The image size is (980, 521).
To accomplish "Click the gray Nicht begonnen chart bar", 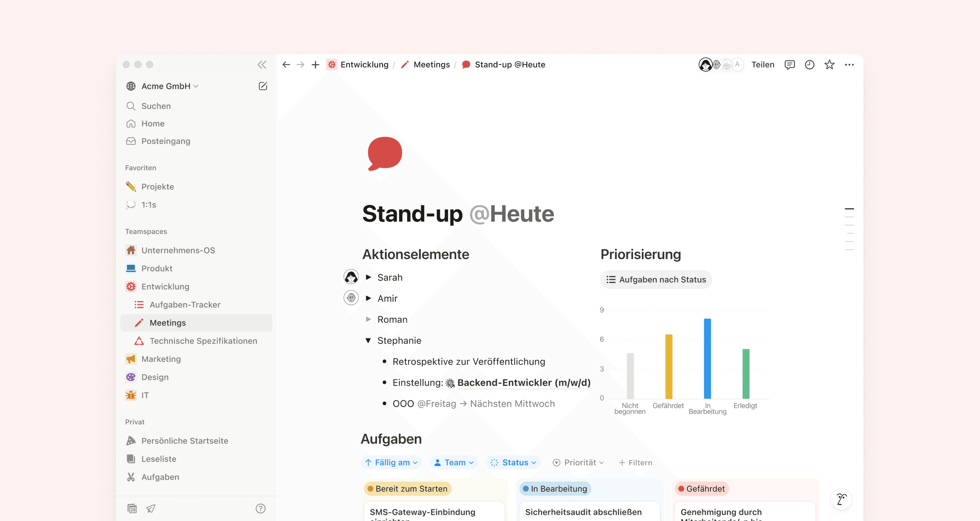I will click(630, 376).
